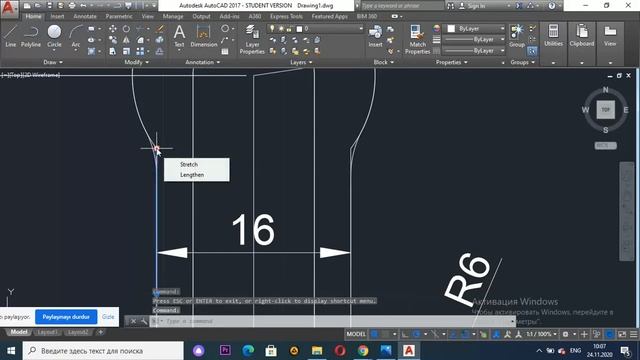Select the Line tool
This screenshot has height=360, width=640.
[x=10, y=36]
